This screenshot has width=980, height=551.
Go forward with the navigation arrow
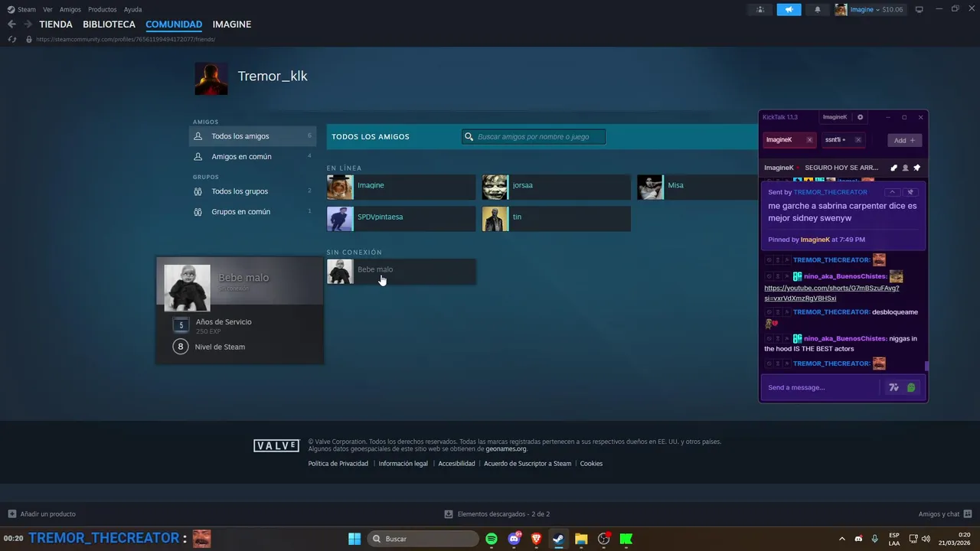(28, 24)
